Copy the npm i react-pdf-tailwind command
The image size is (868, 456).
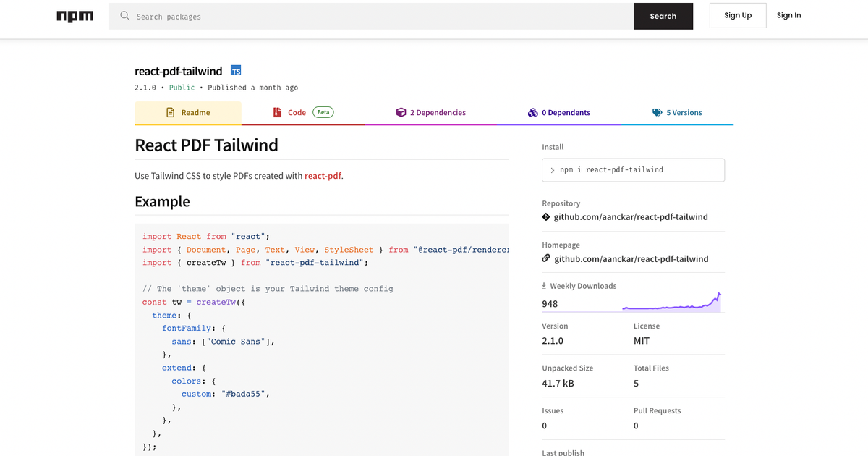(633, 170)
